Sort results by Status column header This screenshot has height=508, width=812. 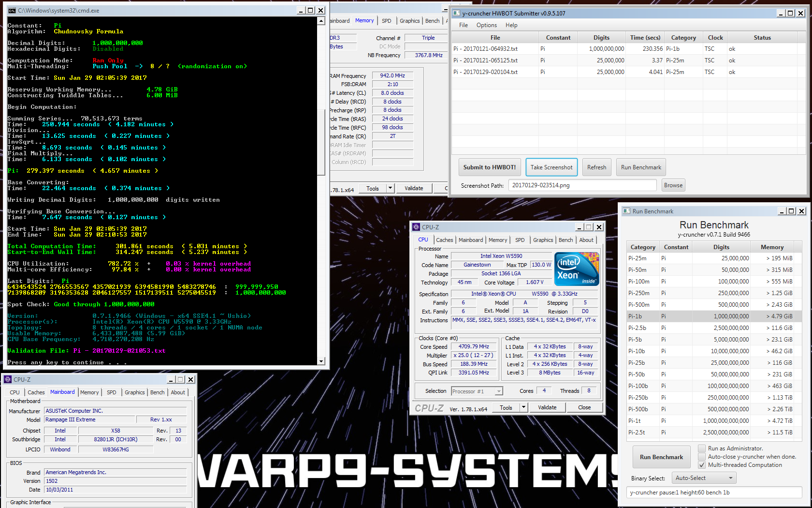click(x=762, y=38)
